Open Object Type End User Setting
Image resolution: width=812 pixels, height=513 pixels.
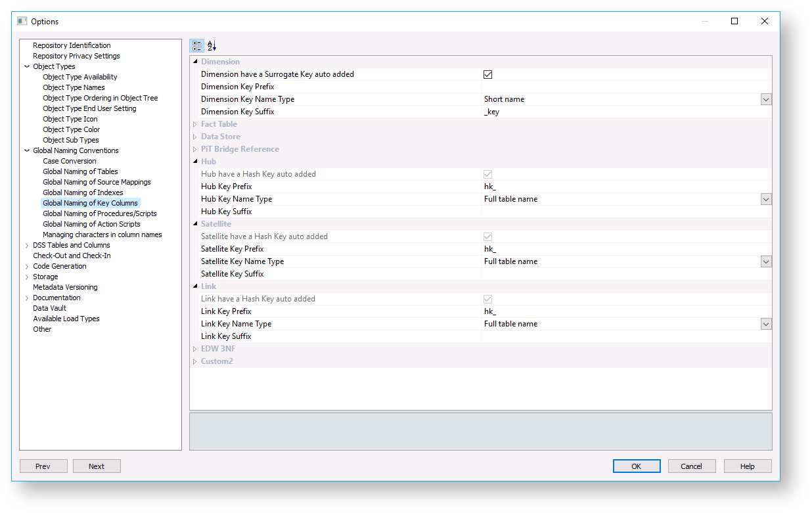(x=89, y=108)
